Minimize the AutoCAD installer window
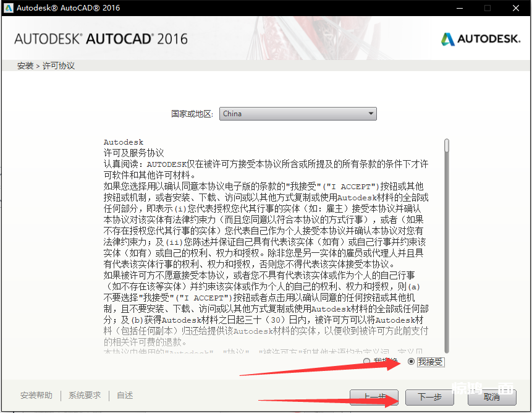 458,8
